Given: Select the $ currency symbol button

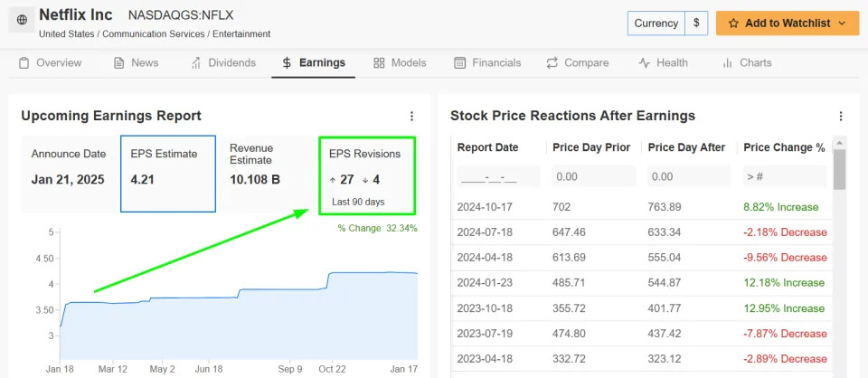Looking at the screenshot, I should click(696, 24).
